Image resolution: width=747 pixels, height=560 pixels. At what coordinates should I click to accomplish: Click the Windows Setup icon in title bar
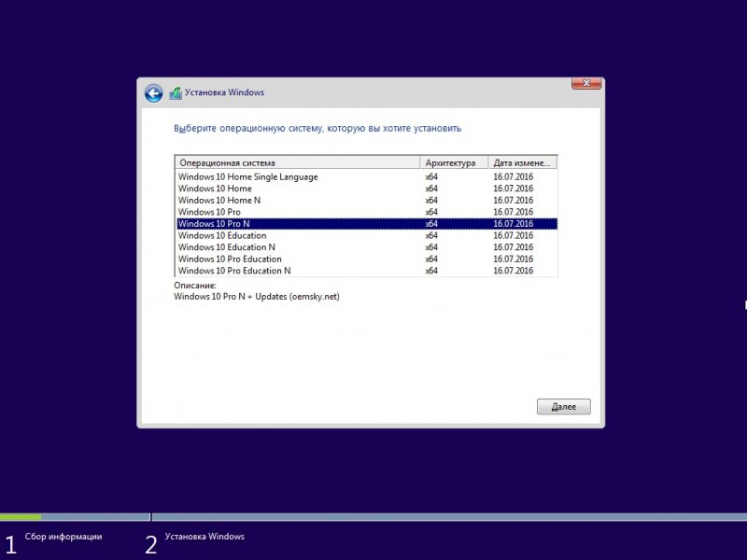[x=176, y=92]
